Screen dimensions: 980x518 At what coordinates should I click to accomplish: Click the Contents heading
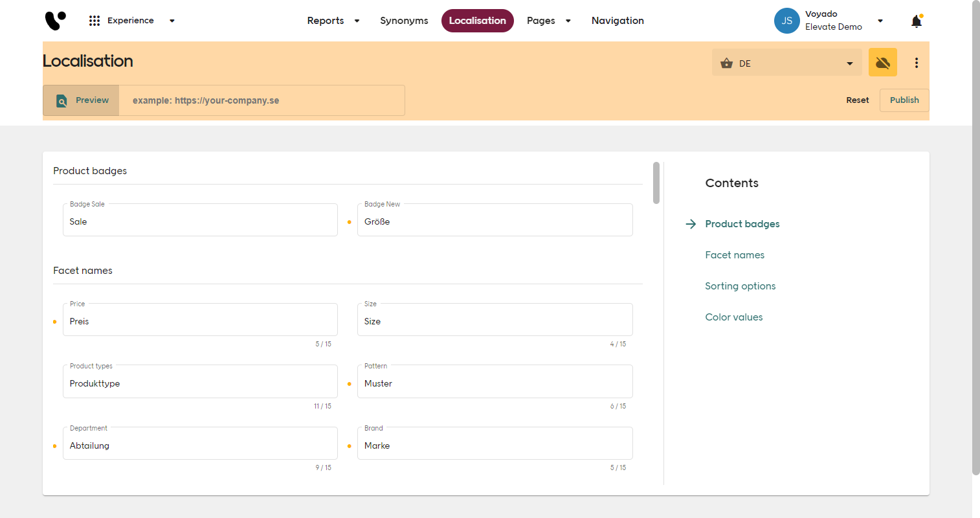(x=731, y=183)
